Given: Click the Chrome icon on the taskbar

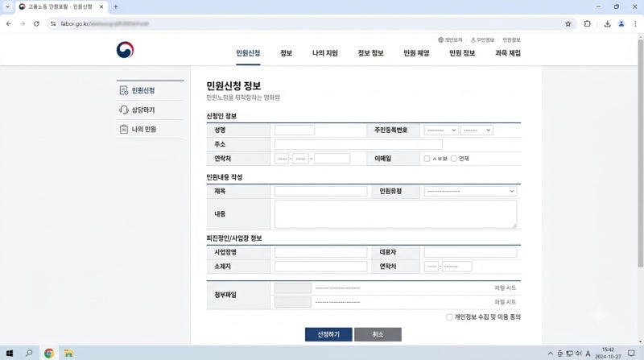Looking at the screenshot, I should (49, 353).
